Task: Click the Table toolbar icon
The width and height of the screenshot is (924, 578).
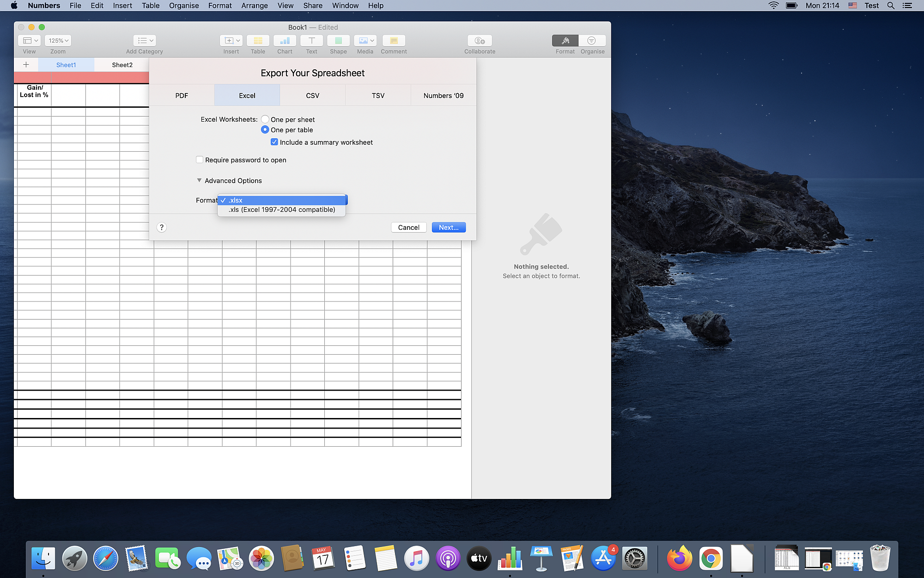Action: click(258, 41)
